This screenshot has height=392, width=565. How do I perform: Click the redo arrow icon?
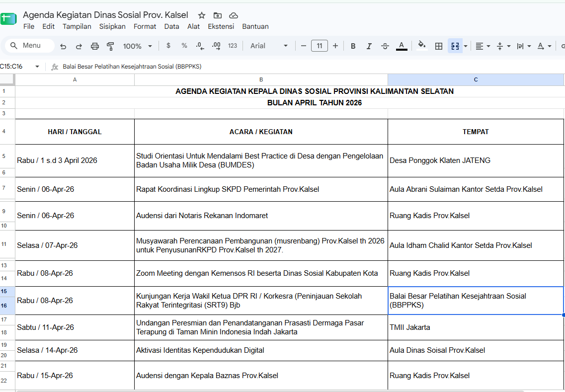(79, 46)
